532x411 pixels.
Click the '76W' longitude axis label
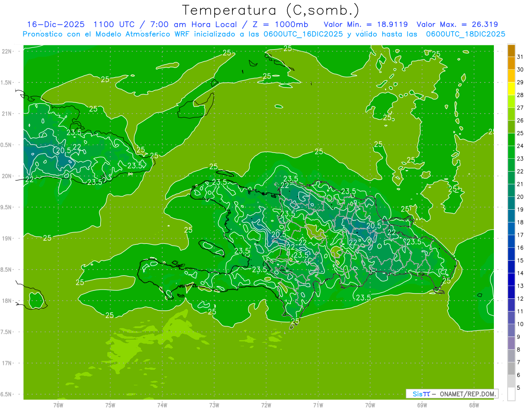[x=58, y=405]
